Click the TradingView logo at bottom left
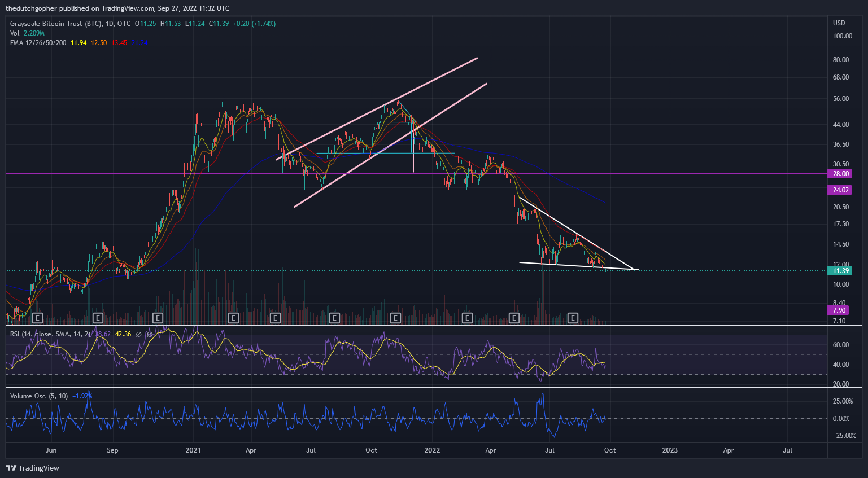Screen dimensions: 868x478 tap(32, 468)
